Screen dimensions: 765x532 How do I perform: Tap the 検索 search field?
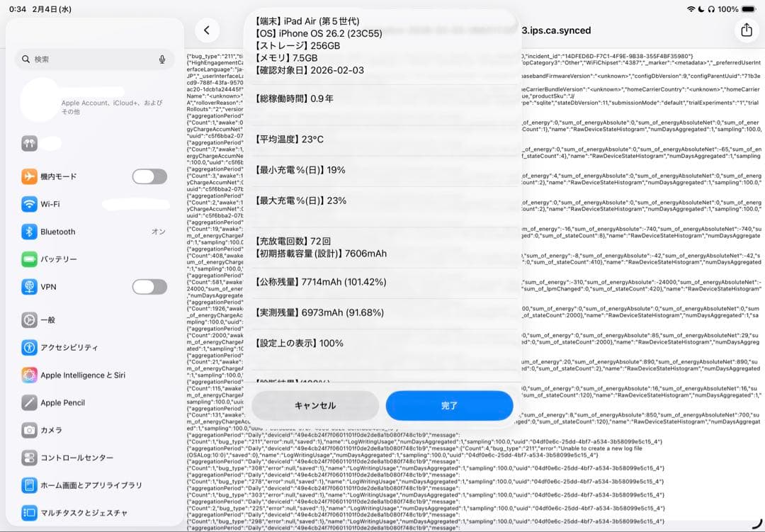coord(85,60)
